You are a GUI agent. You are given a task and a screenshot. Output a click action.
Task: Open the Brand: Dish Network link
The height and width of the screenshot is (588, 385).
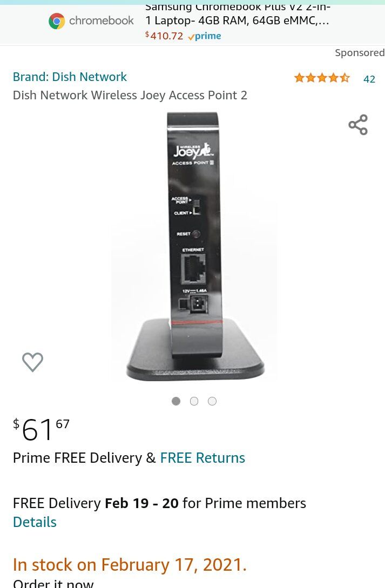(x=70, y=77)
